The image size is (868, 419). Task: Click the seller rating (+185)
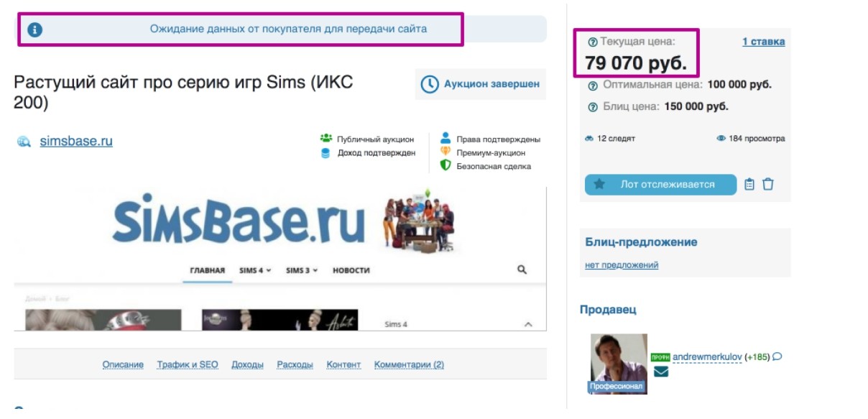[757, 356]
